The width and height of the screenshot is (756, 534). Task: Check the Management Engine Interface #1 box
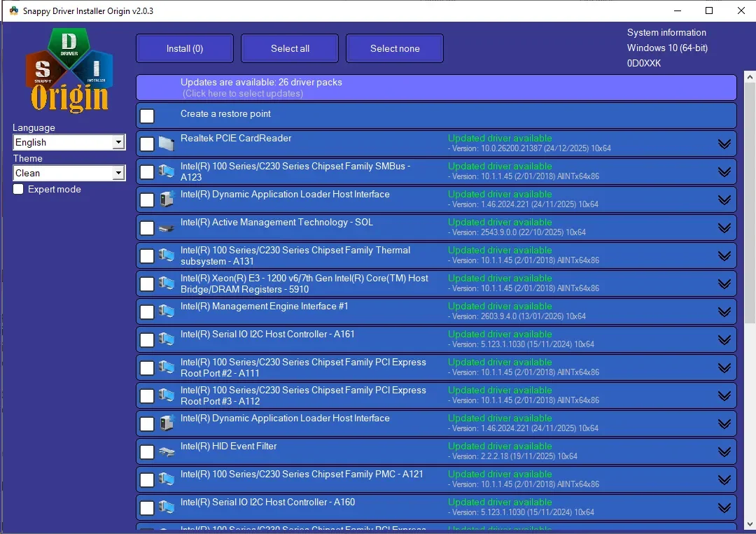click(x=147, y=311)
